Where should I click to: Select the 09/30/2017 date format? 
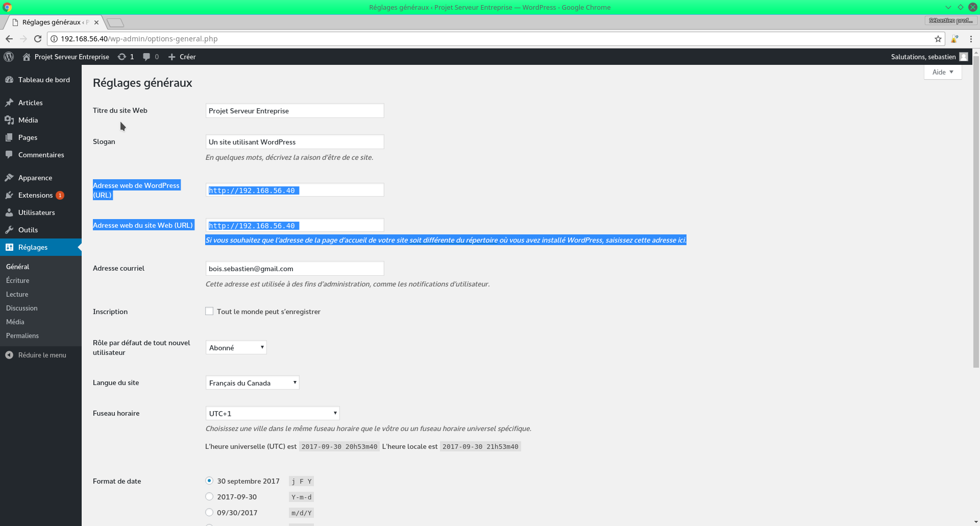click(209, 512)
